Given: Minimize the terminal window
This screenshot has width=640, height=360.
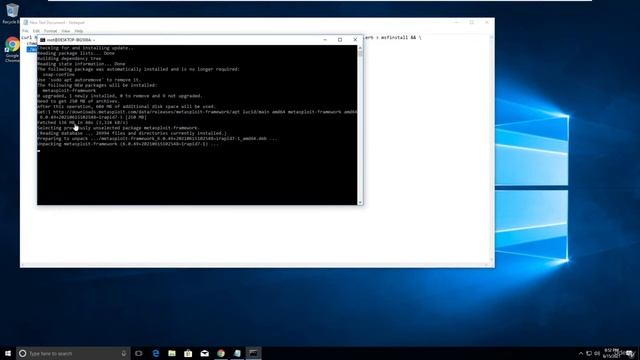Looking at the screenshot, I should pos(325,40).
